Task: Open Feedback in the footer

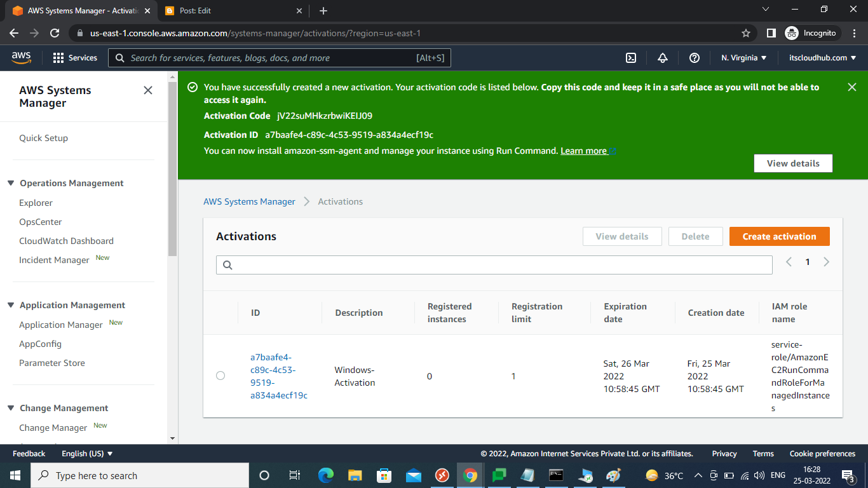Action: 29,454
